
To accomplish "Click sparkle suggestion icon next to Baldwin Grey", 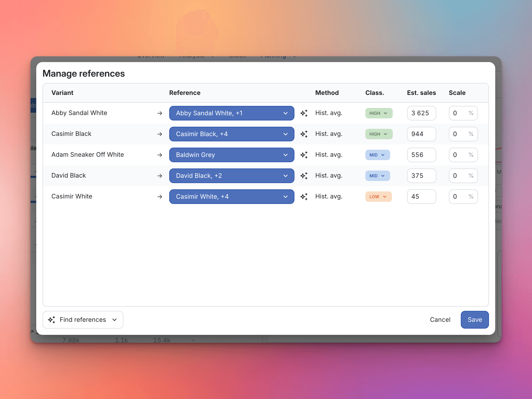I will [304, 155].
